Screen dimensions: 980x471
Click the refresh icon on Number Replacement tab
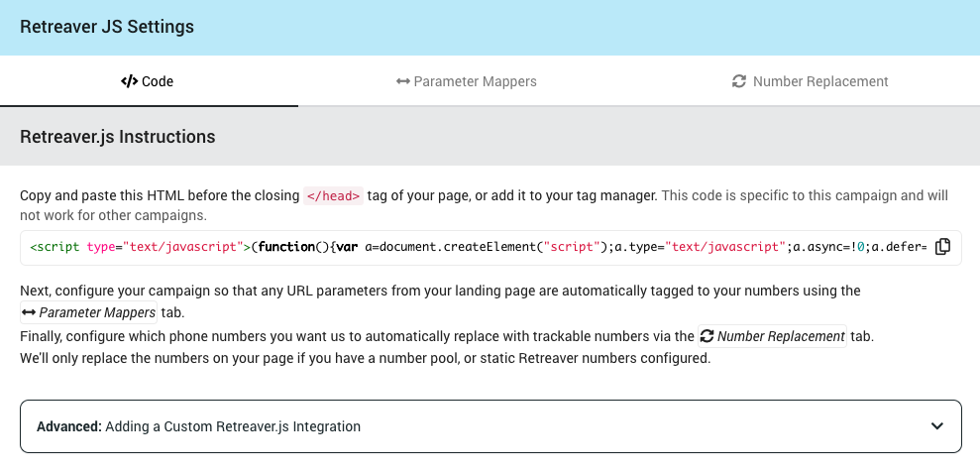(738, 81)
